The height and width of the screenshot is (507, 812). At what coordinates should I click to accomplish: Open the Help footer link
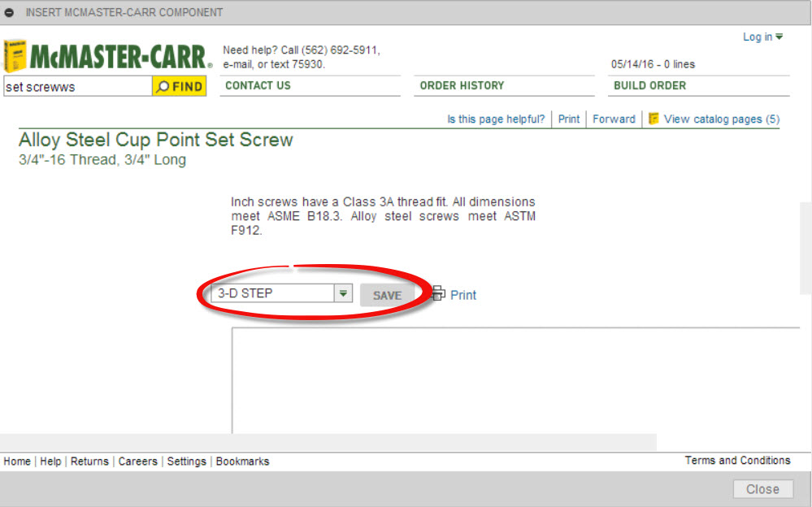(x=50, y=461)
